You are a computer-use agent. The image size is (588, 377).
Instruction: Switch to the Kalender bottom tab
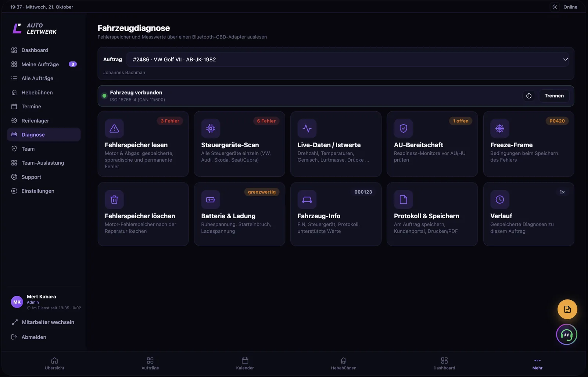(x=245, y=363)
